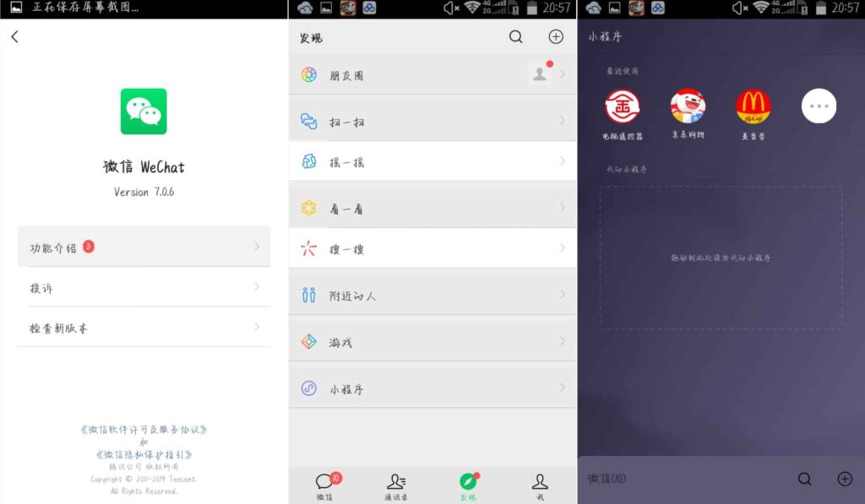Expand chevron on 朋友圈 row
Viewport: 865px width, 504px height.
coord(562,74)
